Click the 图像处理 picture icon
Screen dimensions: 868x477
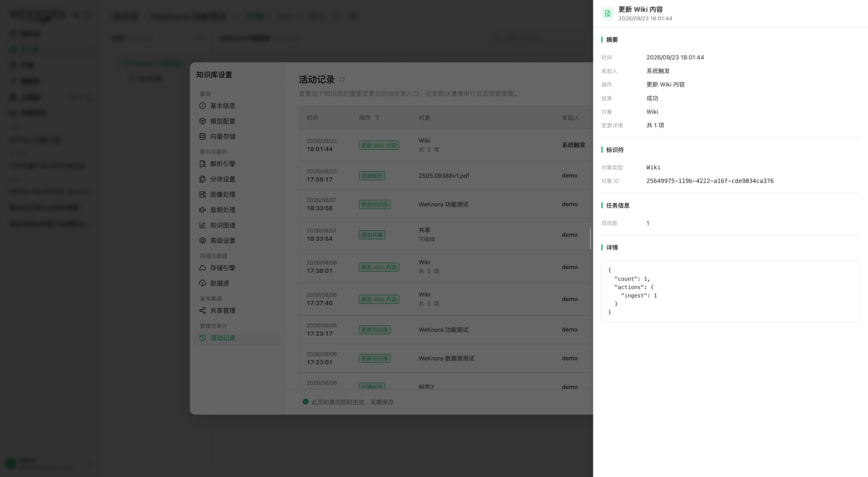(202, 194)
